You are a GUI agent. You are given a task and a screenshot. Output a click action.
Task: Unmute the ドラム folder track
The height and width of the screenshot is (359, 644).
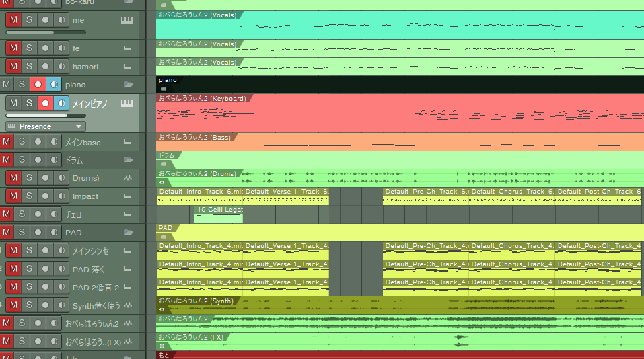click(x=7, y=159)
